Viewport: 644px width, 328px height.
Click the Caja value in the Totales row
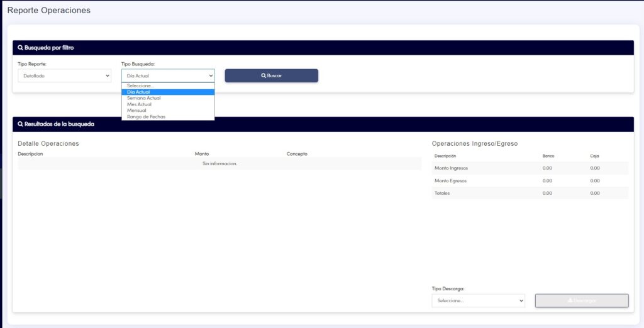595,193
